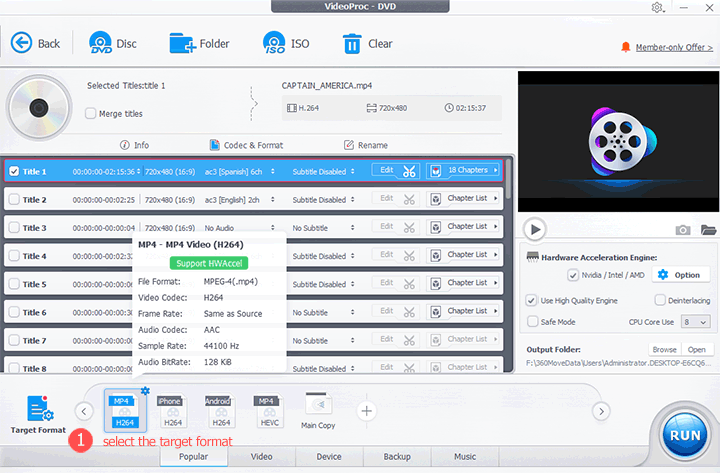Screen dimensions: 720x473
Task: Click the add Folder icon
Action: click(183, 43)
